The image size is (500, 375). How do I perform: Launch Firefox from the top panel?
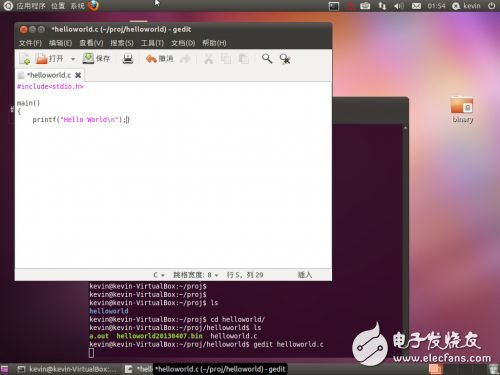(93, 6)
